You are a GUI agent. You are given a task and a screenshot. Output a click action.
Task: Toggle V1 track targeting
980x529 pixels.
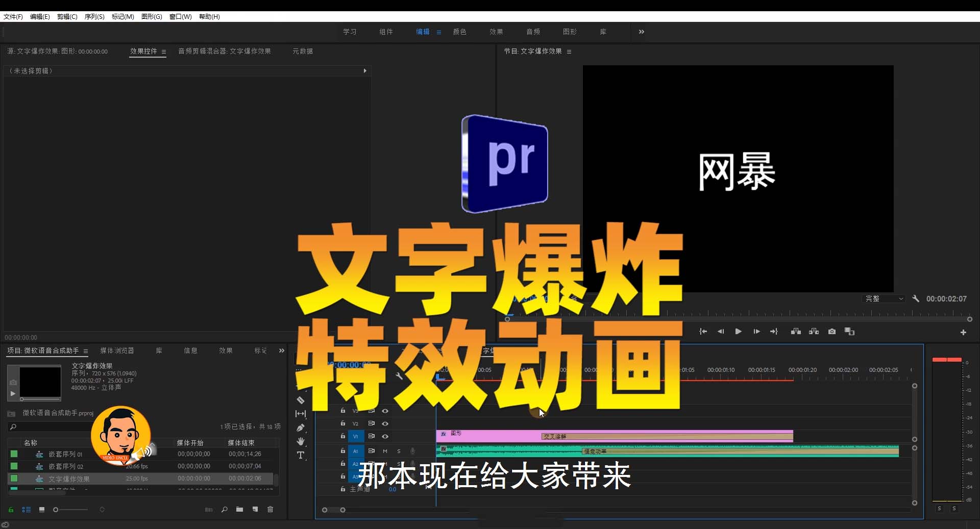tap(356, 436)
